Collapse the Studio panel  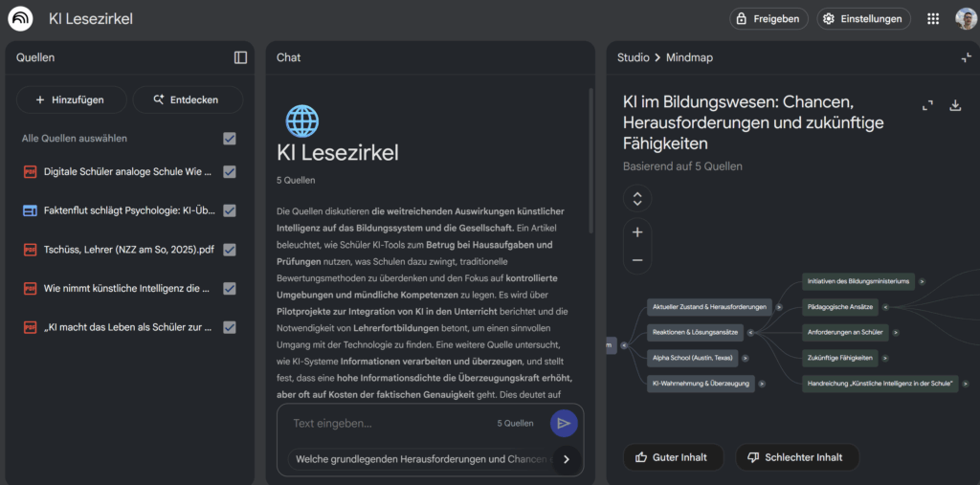[966, 57]
